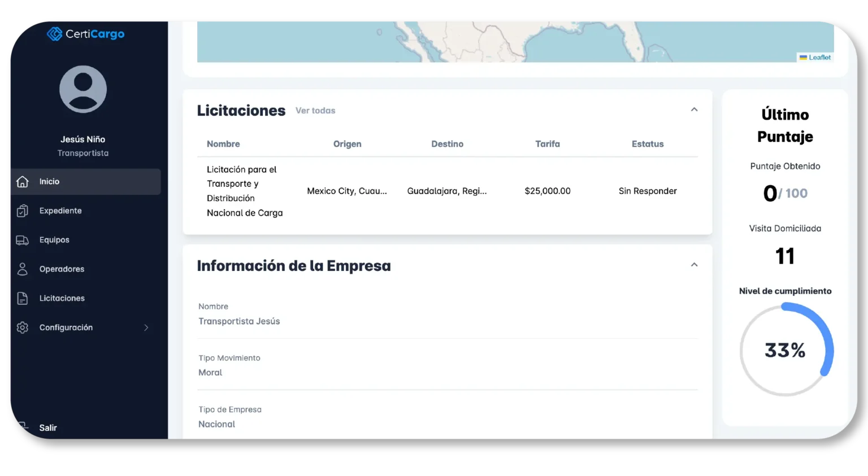Click the Sin Responder status
The width and height of the screenshot is (868, 476).
pyautogui.click(x=648, y=191)
